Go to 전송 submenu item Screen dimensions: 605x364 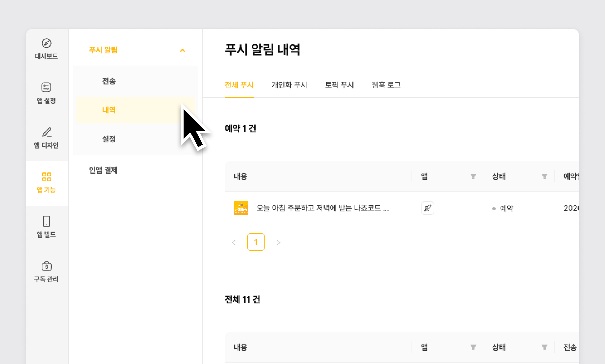click(109, 81)
